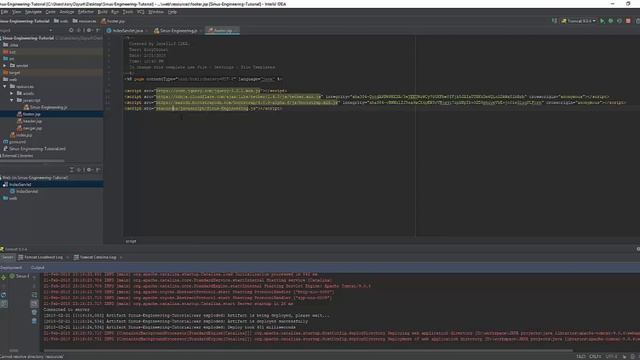
Task: Open the Tomcat run configuration dropdown
Action: click(x=578, y=21)
